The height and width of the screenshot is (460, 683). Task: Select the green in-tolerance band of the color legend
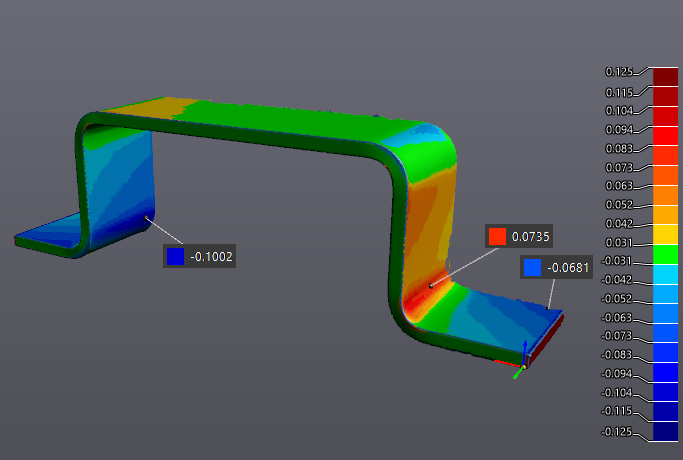point(666,255)
